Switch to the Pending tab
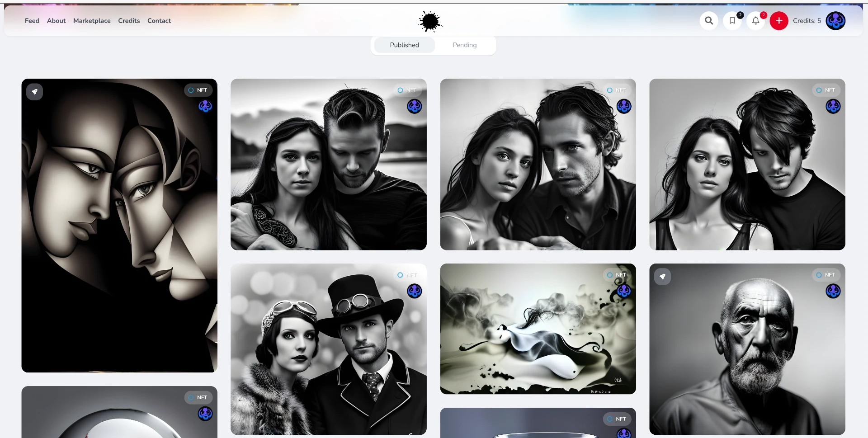Viewport: 868px width, 438px height. [x=465, y=45]
